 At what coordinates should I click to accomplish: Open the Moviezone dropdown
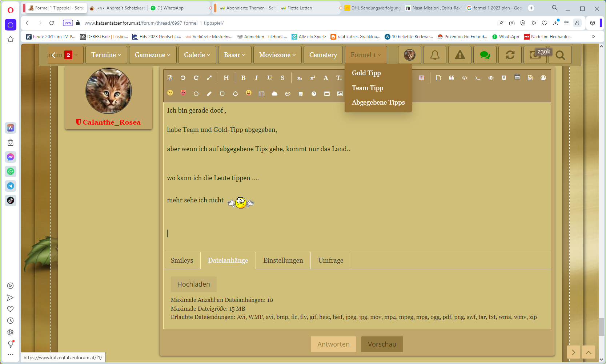point(277,55)
